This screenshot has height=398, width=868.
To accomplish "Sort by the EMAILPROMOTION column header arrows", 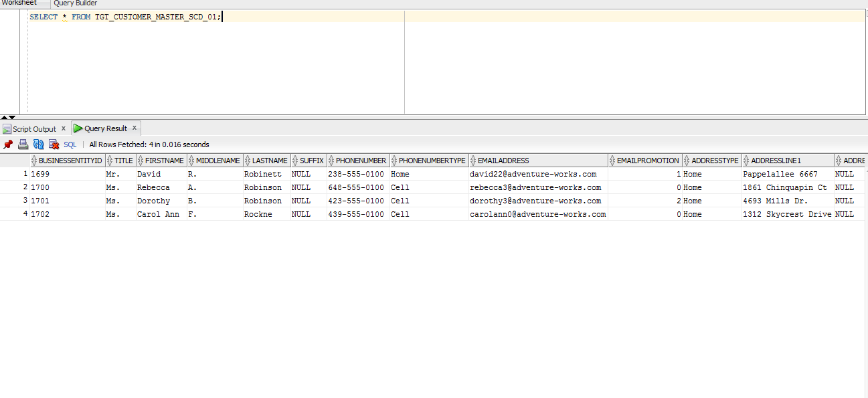I will pos(612,160).
